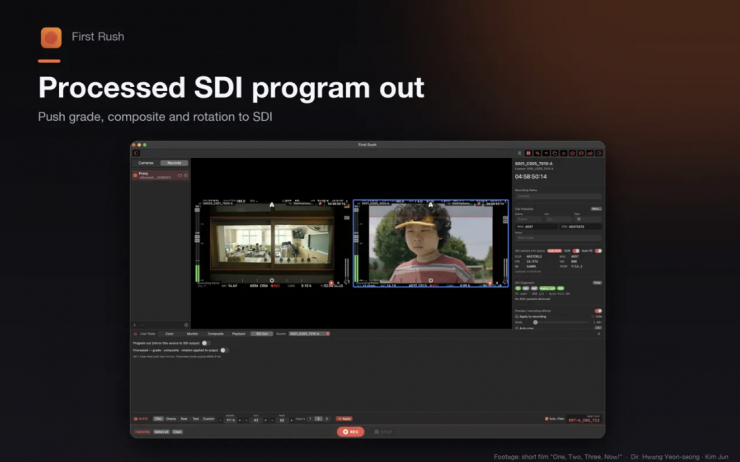
Task: Start recording with the REC button
Action: pyautogui.click(x=351, y=432)
